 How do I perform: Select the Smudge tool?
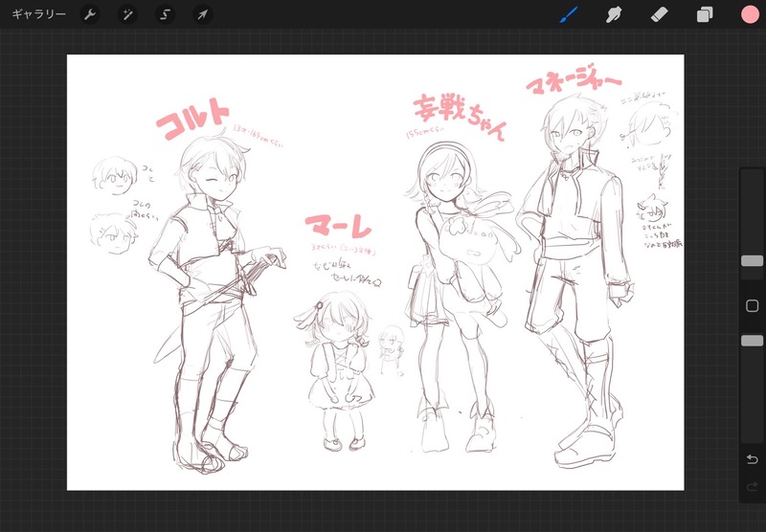click(x=614, y=15)
